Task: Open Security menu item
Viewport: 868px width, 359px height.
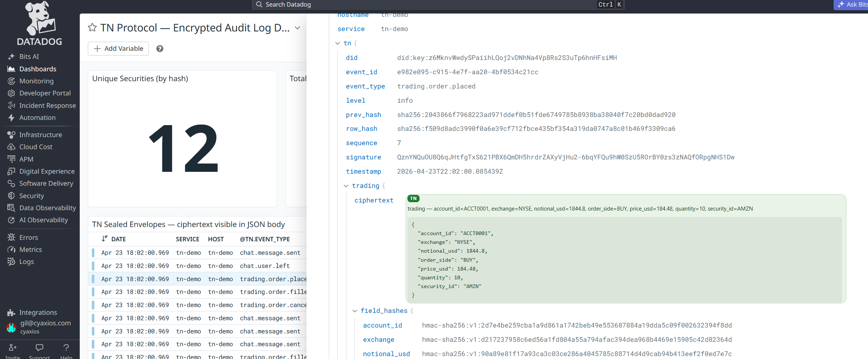Action: coord(31,196)
